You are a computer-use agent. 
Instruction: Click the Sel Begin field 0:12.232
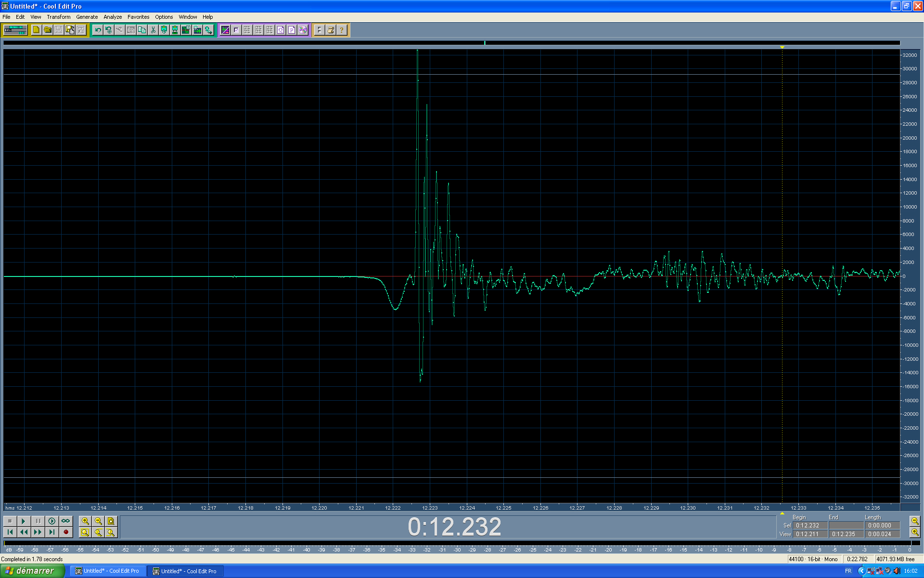(x=810, y=525)
